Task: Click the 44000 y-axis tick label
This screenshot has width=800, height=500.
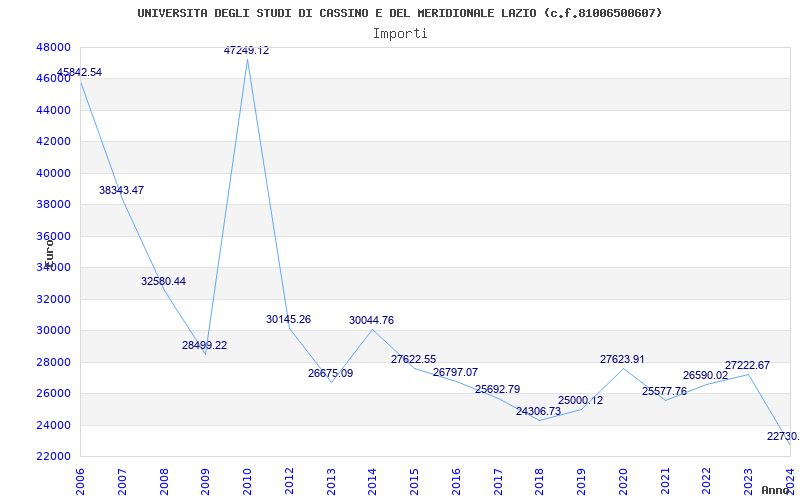Action: (53, 110)
